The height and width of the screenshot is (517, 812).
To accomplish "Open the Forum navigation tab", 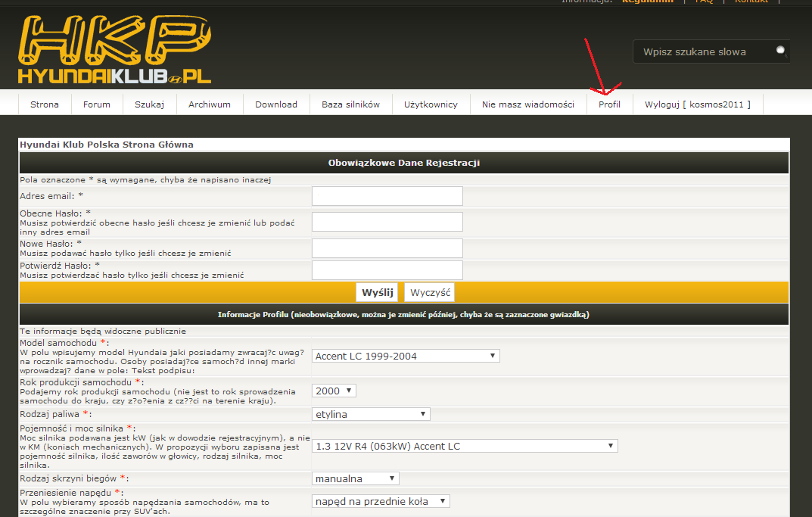I will tap(97, 104).
